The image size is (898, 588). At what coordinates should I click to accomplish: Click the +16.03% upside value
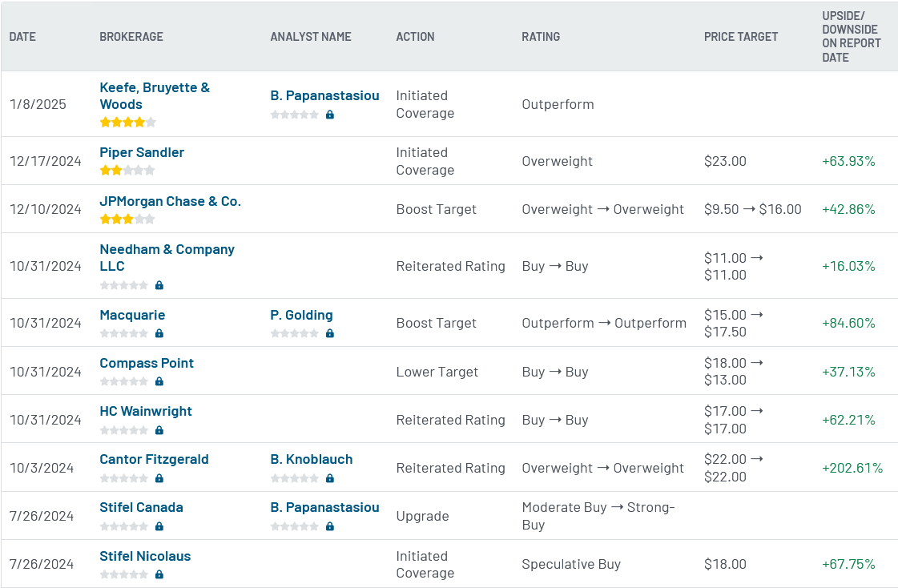pyautogui.click(x=849, y=266)
